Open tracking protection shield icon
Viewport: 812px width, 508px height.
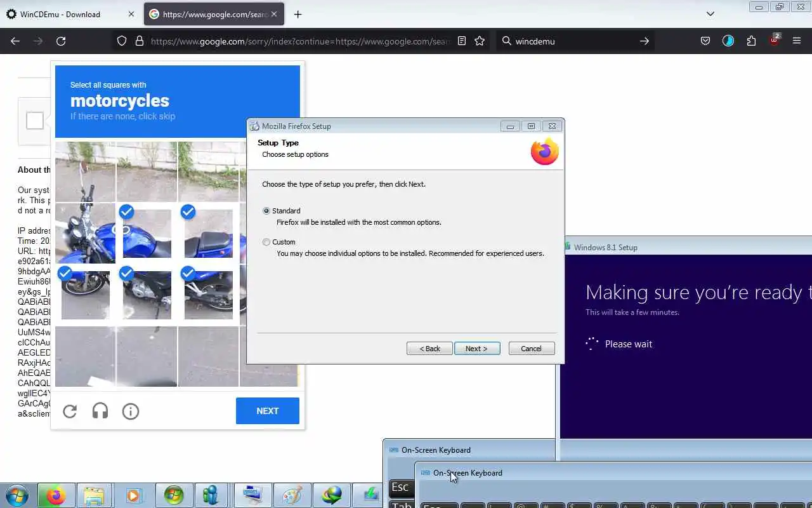(x=122, y=41)
